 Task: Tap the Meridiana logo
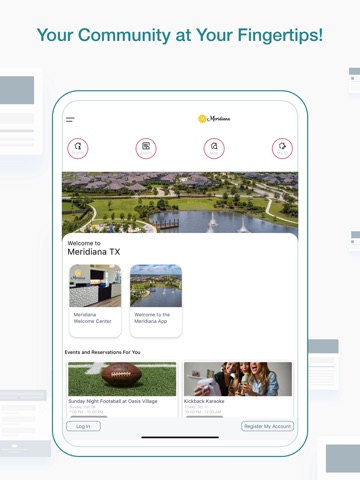pos(214,119)
